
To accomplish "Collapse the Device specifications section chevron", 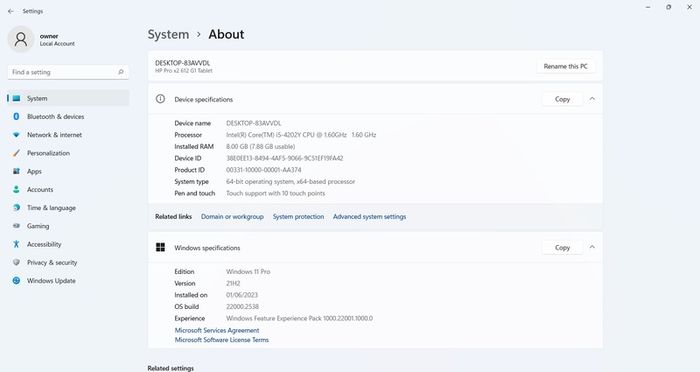I will coord(592,99).
